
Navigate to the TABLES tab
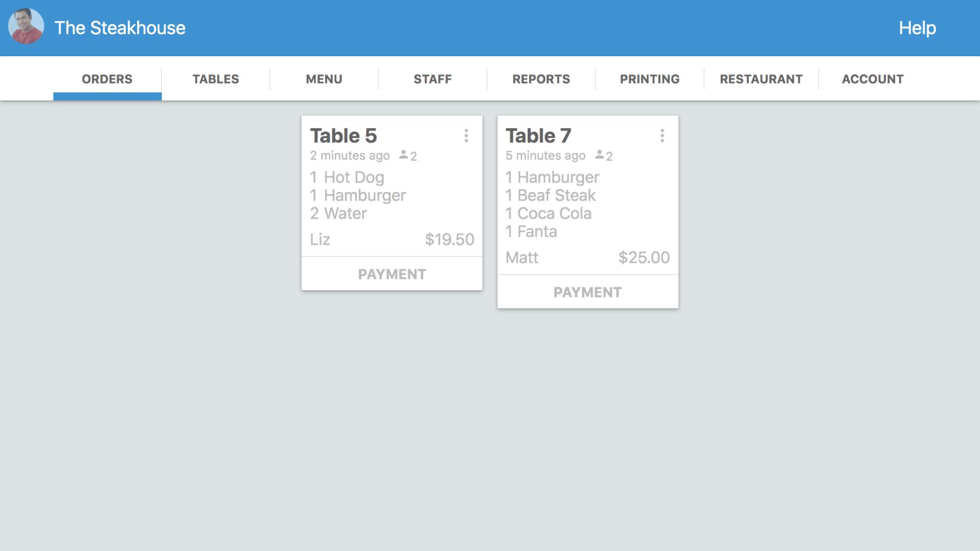click(x=215, y=79)
